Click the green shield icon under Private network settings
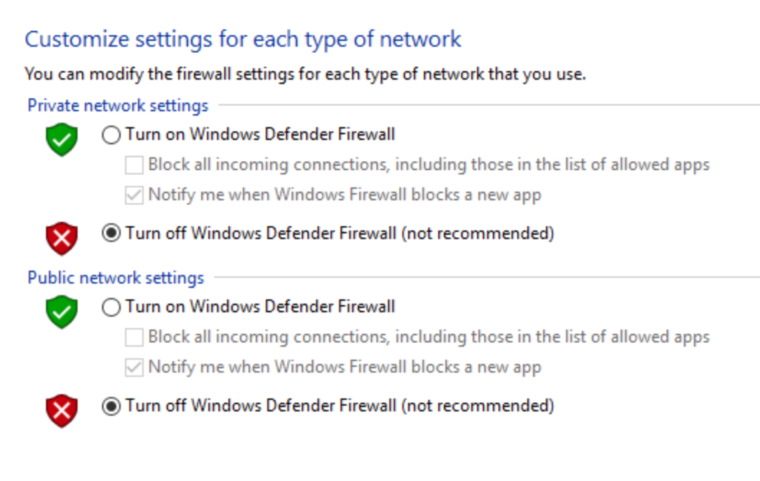760x481 pixels. tap(62, 139)
